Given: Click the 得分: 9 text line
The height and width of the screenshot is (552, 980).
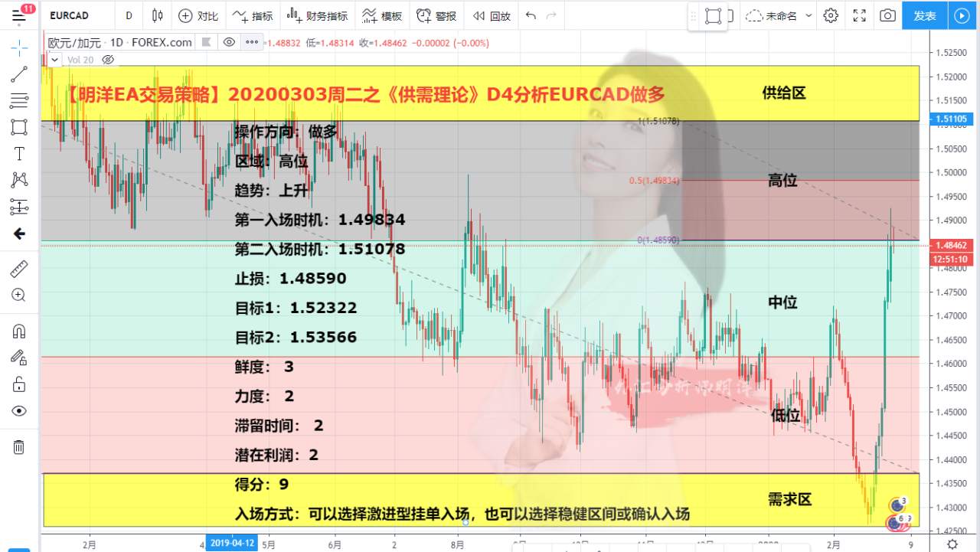Looking at the screenshot, I should (x=261, y=485).
